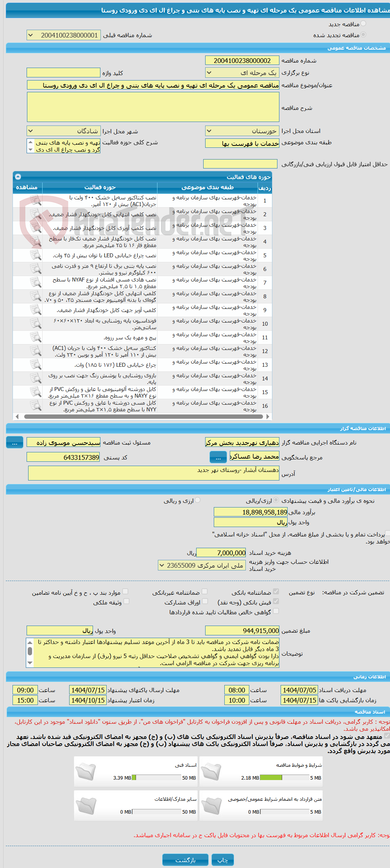Open view icon for activity row 7
This screenshot has height=868, width=390.
tap(36, 283)
